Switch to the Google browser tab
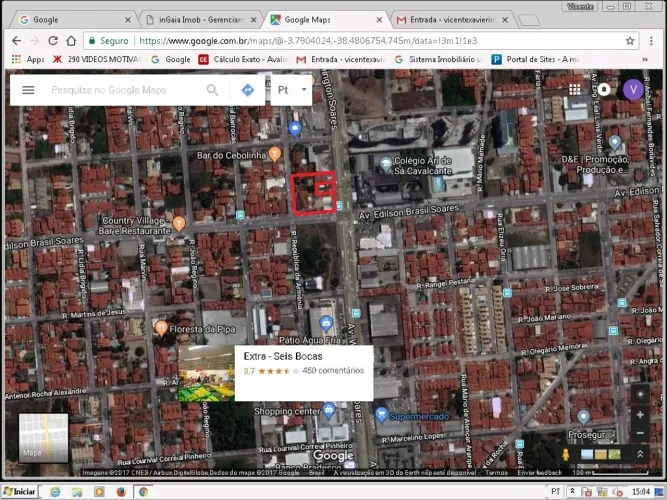This screenshot has height=500, width=667. coord(75,20)
